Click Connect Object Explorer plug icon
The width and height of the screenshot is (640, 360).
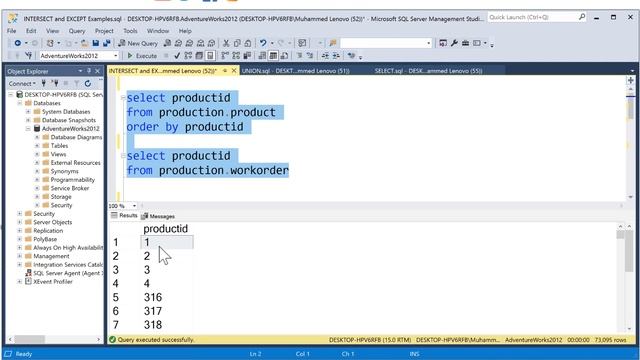[x=44, y=83]
